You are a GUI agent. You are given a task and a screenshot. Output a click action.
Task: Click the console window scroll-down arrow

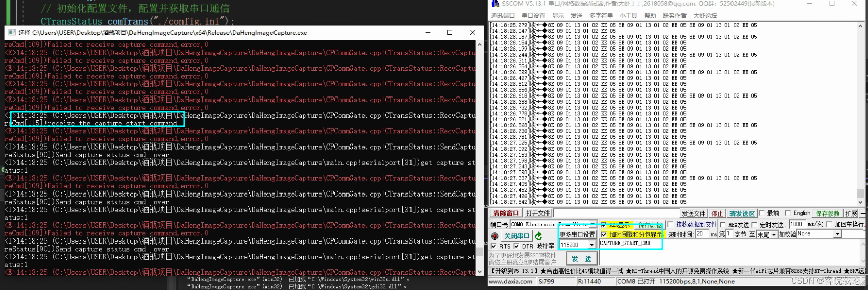[x=480, y=272]
